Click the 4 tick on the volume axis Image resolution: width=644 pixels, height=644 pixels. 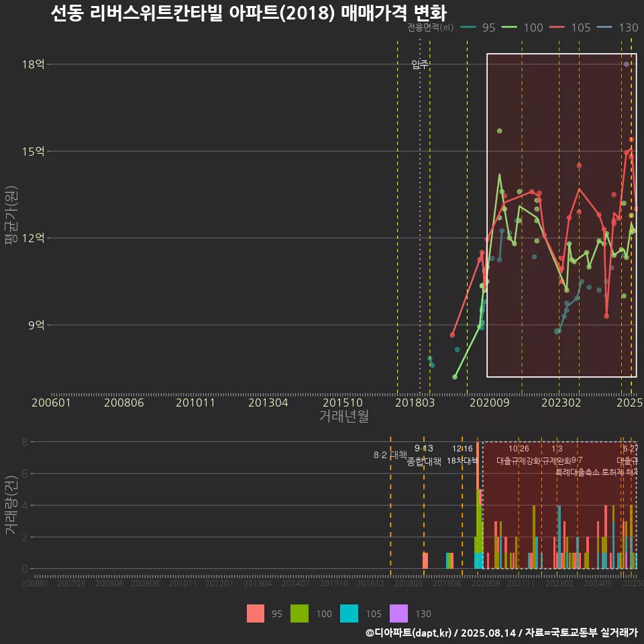25,505
